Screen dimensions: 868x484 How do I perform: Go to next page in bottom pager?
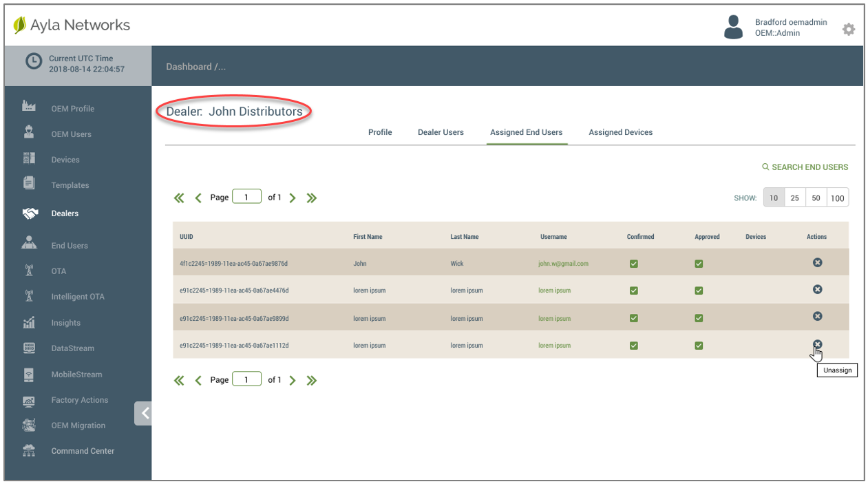[x=293, y=380]
